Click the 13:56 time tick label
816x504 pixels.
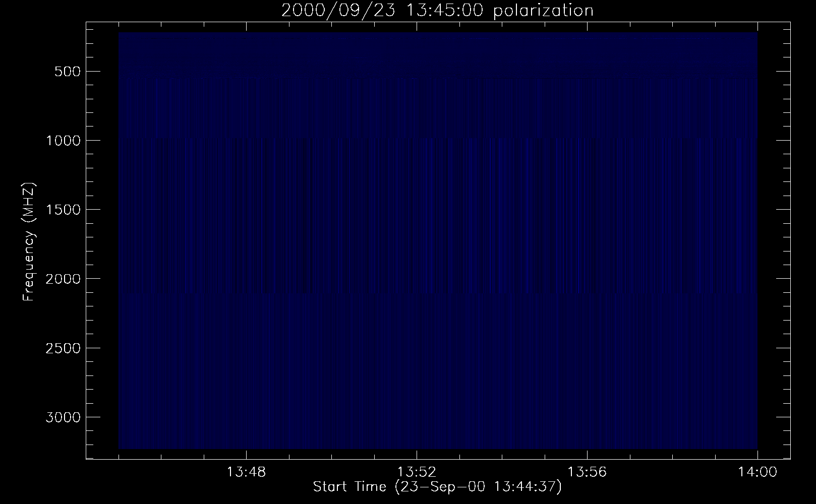pos(587,473)
